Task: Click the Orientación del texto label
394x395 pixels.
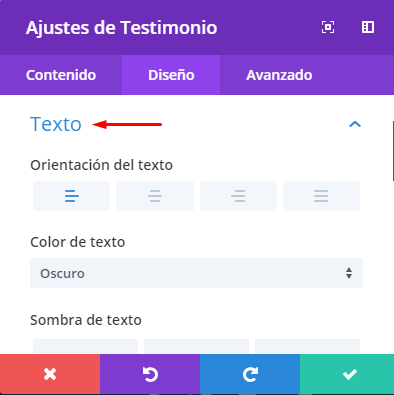Action: pyautogui.click(x=101, y=165)
